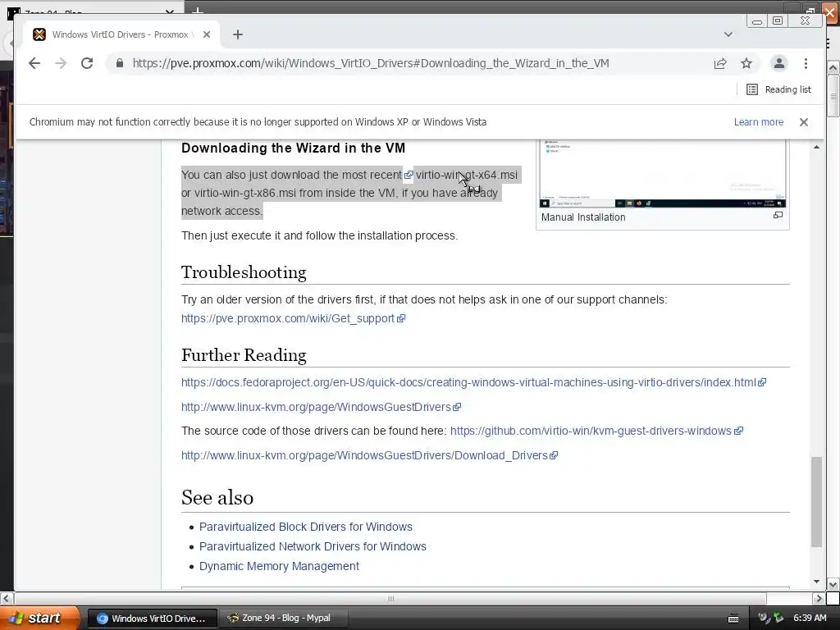Share this page via share icon

pos(720,63)
